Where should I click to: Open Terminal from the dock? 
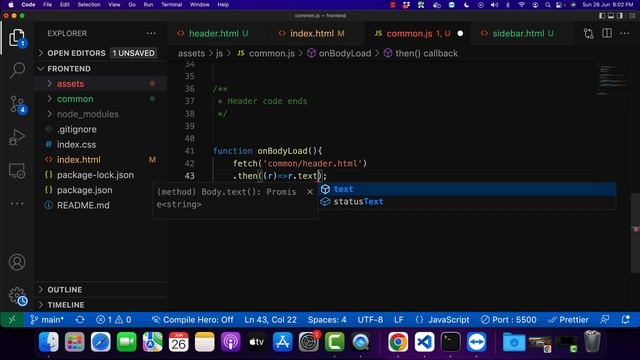450,342
